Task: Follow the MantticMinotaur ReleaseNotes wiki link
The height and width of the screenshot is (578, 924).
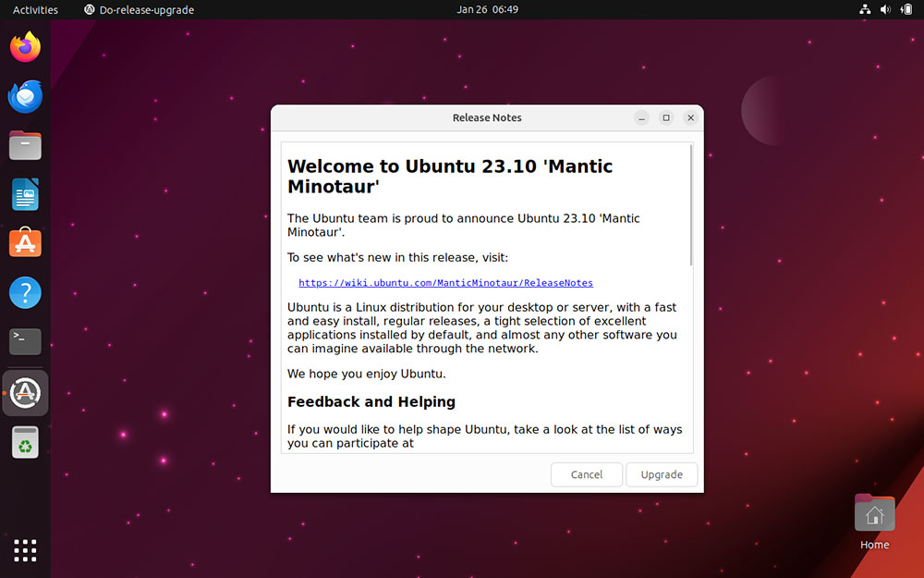Action: click(445, 282)
